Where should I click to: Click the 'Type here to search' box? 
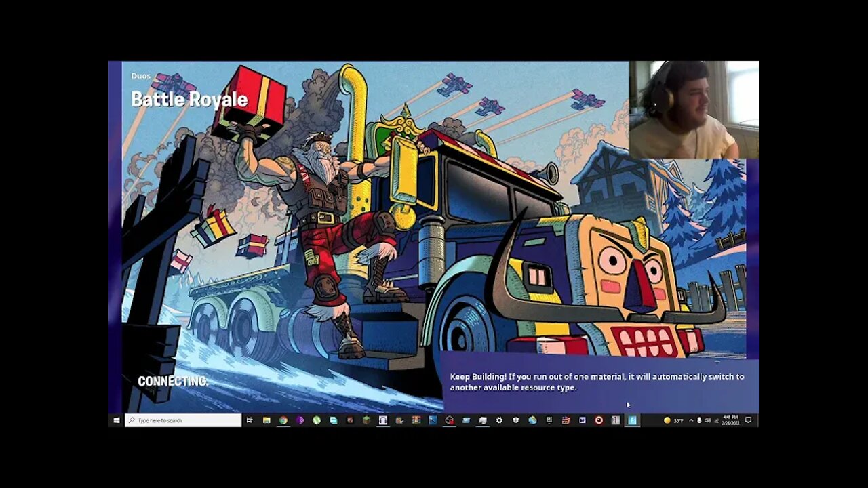[x=183, y=420]
